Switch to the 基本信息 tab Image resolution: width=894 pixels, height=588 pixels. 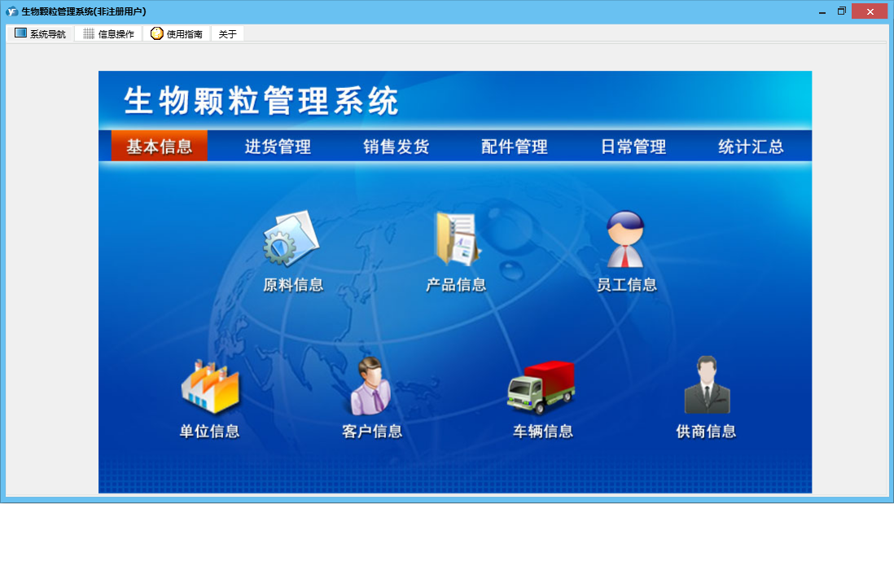coord(159,147)
